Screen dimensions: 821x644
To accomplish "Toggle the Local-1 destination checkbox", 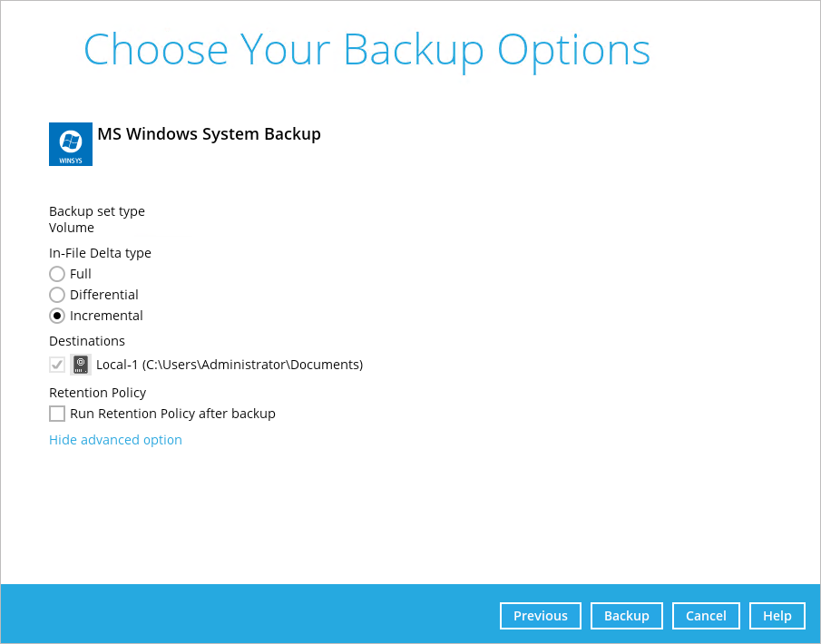I will (56, 364).
